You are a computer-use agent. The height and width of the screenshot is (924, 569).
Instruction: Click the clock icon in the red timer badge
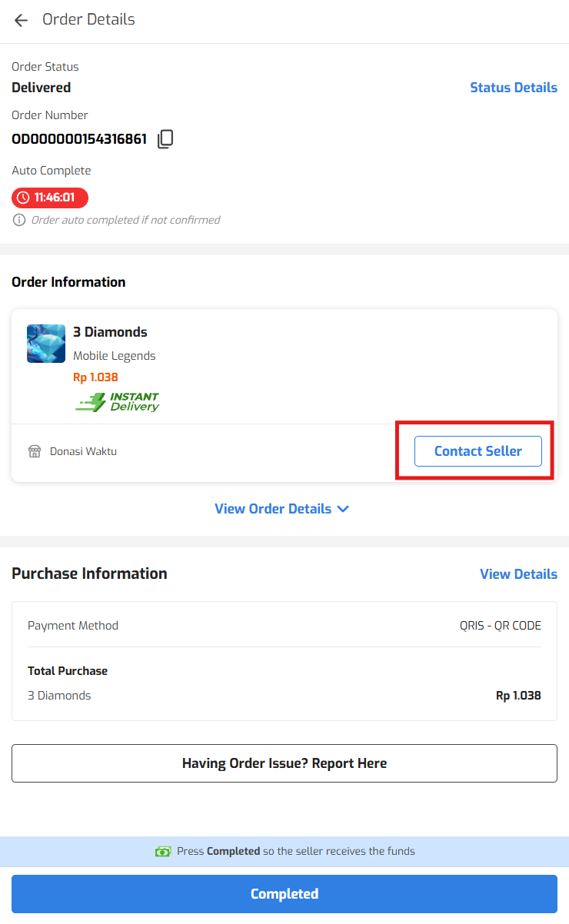pos(23,198)
